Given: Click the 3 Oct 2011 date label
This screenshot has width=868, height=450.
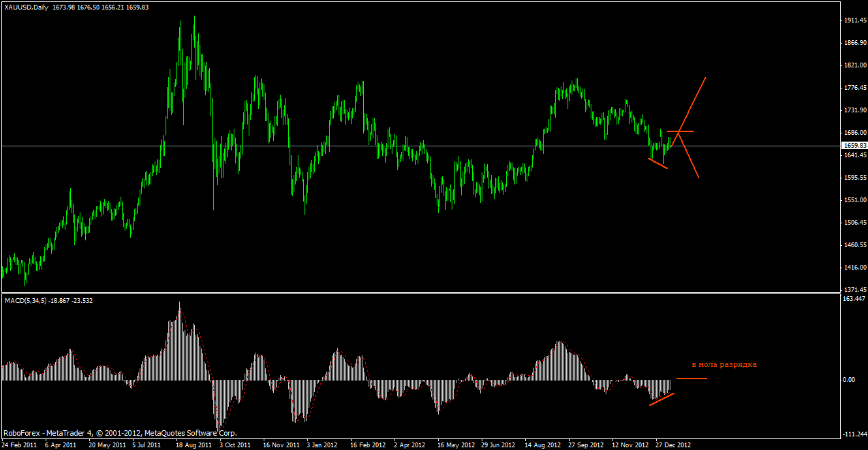Looking at the screenshot, I should coord(234,445).
